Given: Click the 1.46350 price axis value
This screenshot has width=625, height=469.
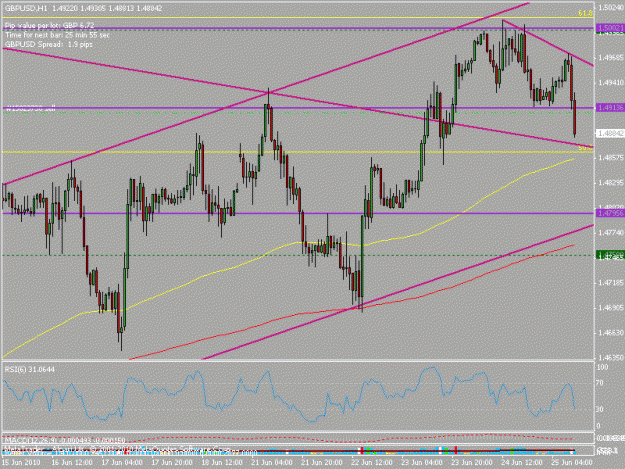Looking at the screenshot, I should click(x=611, y=358).
